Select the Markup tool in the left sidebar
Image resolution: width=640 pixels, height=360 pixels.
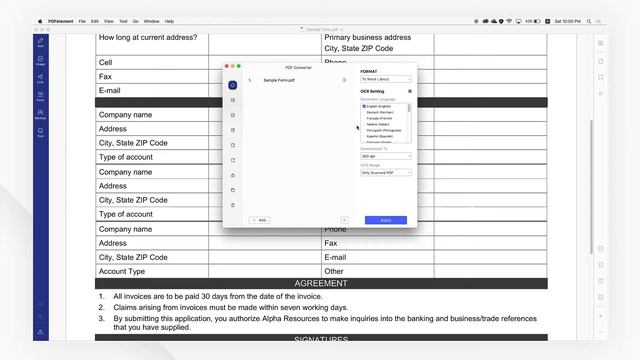click(x=40, y=114)
